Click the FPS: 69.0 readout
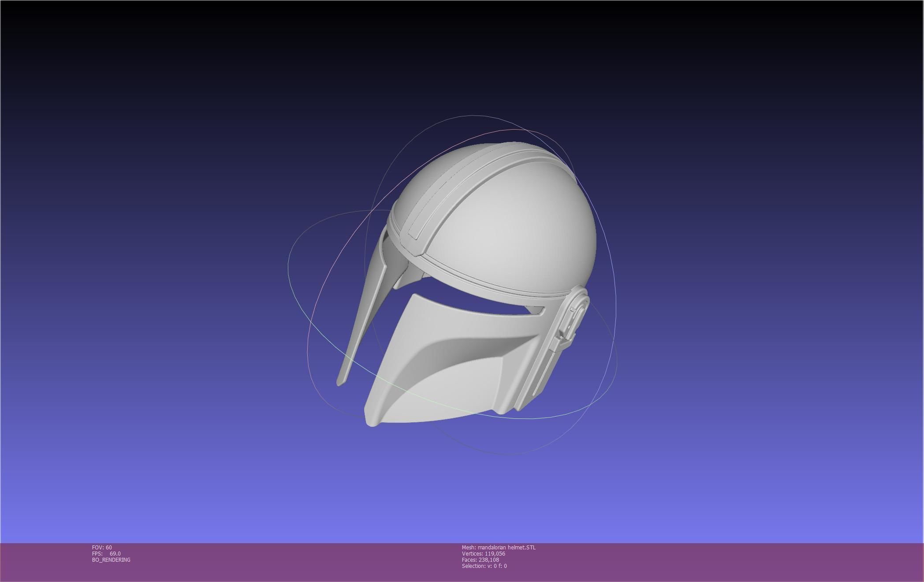Image resolution: width=924 pixels, height=582 pixels. click(106, 553)
